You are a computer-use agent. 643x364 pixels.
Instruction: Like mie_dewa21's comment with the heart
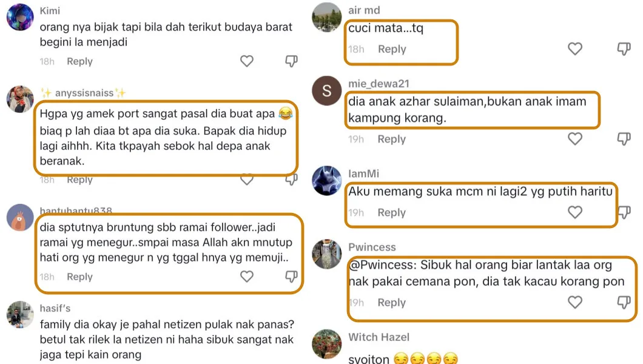click(575, 139)
